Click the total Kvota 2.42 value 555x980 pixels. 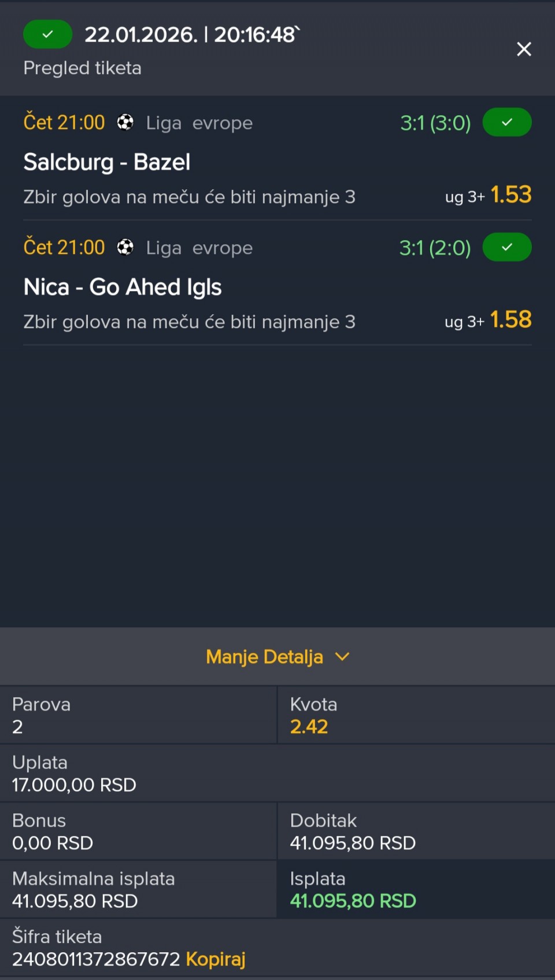(x=309, y=727)
